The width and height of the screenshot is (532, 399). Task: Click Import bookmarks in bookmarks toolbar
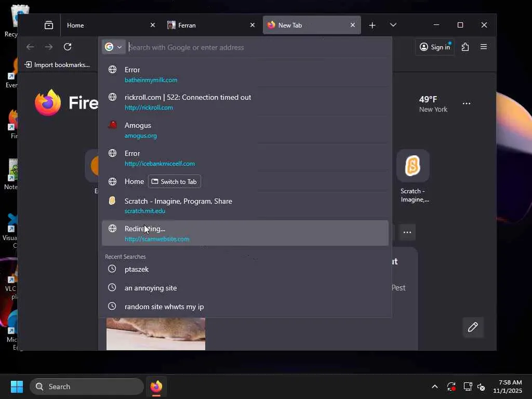click(58, 65)
